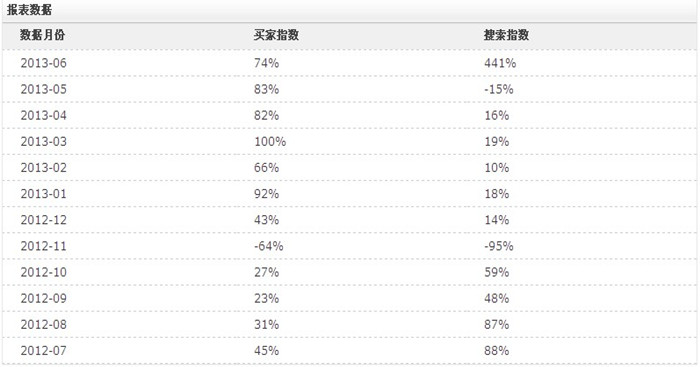Select the 2013-02 row date

(x=43, y=167)
